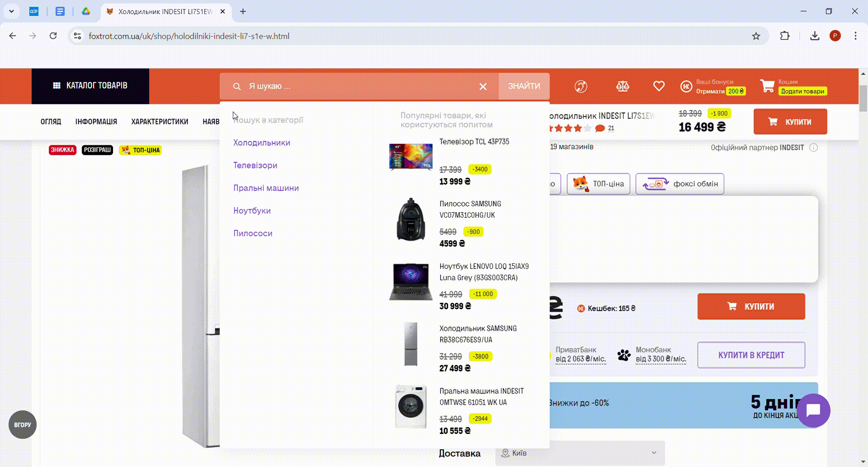Viewport: 868px width, 467px height.
Task: Open the wishlist heart icon
Action: click(x=659, y=86)
